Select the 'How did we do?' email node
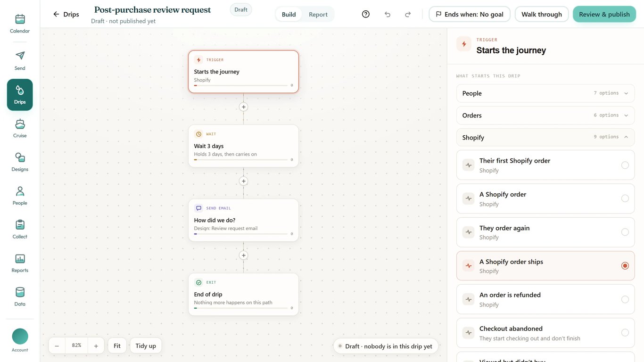The height and width of the screenshot is (362, 644). click(244, 220)
